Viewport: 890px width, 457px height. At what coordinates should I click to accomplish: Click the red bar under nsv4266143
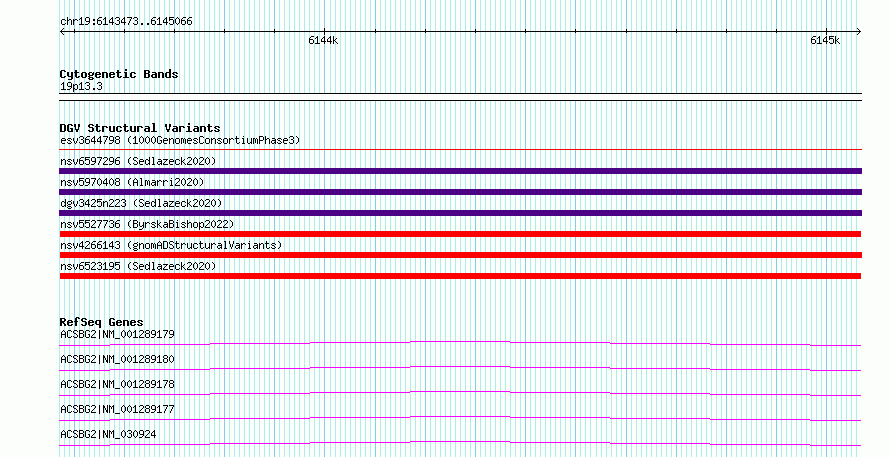click(460, 255)
